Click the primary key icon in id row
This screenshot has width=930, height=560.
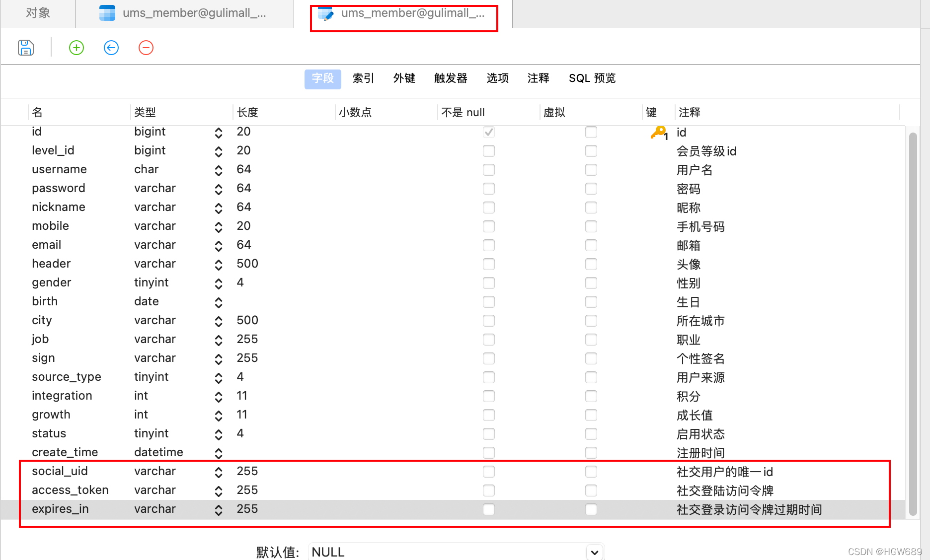(x=659, y=133)
